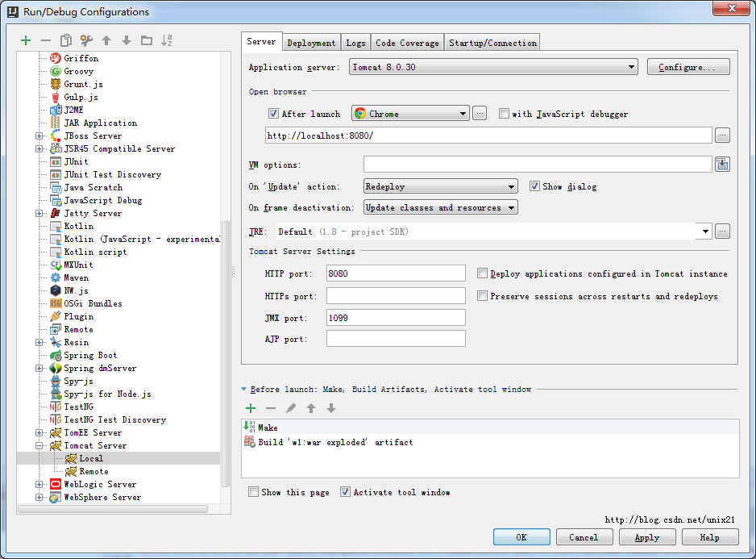Screen dimensions: 756x559
Task: Open browse button next to JRE field
Action: (722, 232)
